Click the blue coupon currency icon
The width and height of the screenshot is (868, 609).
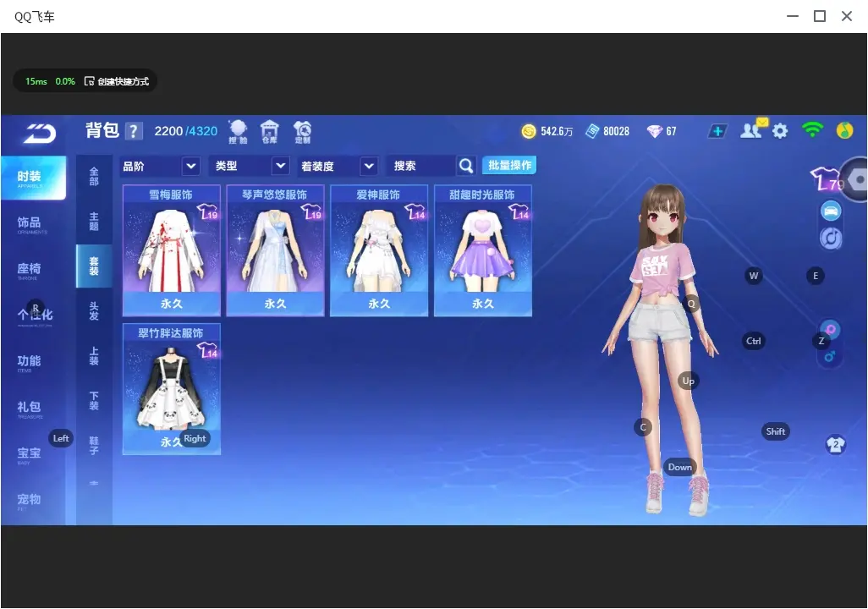(592, 131)
